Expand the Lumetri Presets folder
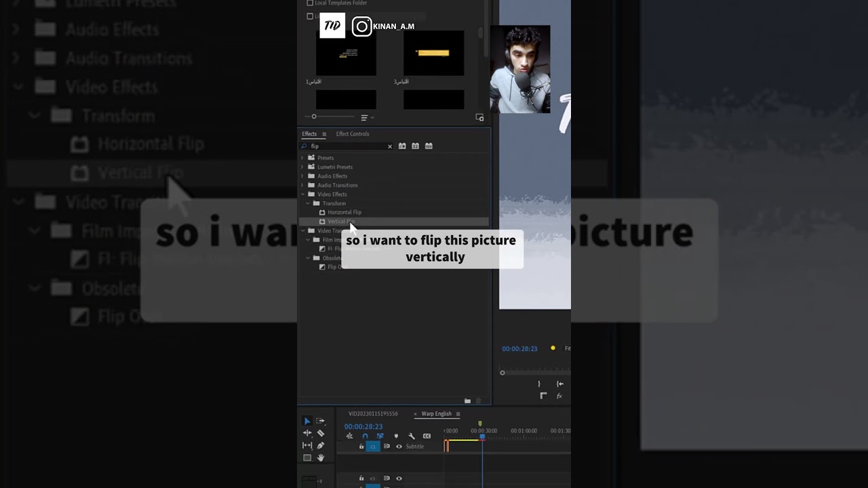868x488 pixels. tap(302, 167)
